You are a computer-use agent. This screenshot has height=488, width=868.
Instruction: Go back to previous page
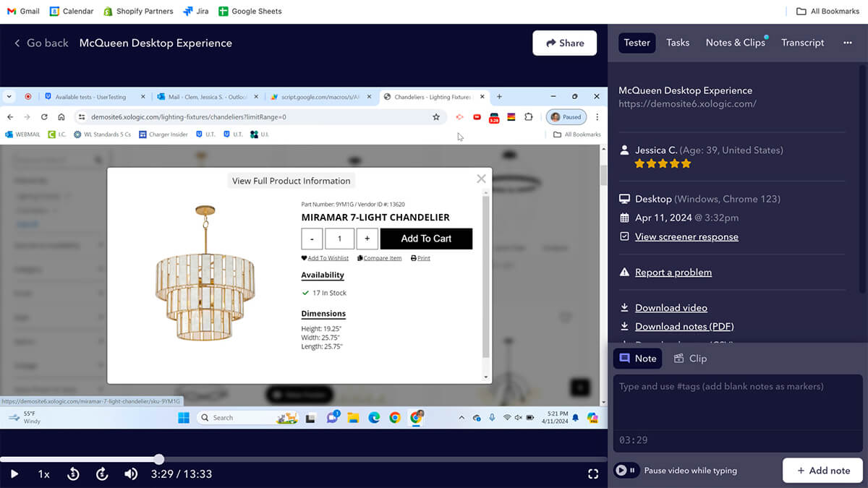tap(41, 43)
